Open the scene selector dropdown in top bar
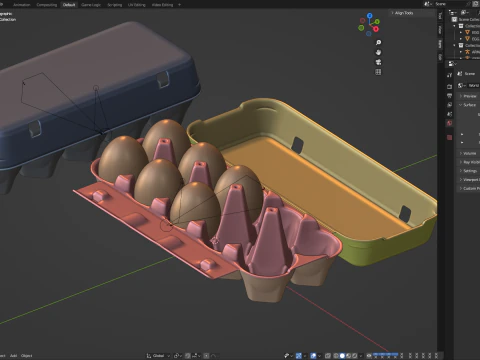480x360 pixels. point(428,4)
